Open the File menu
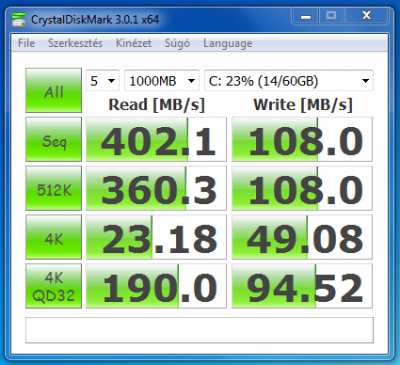Image resolution: width=400 pixels, height=365 pixels. tap(26, 43)
